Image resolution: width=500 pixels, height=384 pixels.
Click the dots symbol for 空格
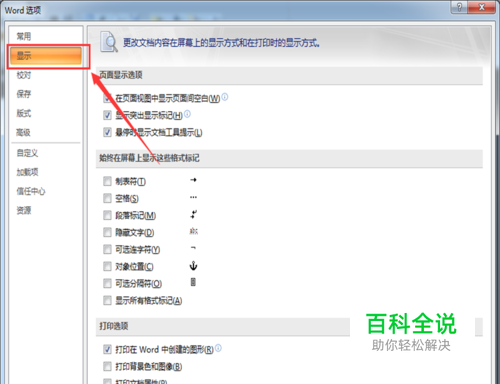pos(193,197)
